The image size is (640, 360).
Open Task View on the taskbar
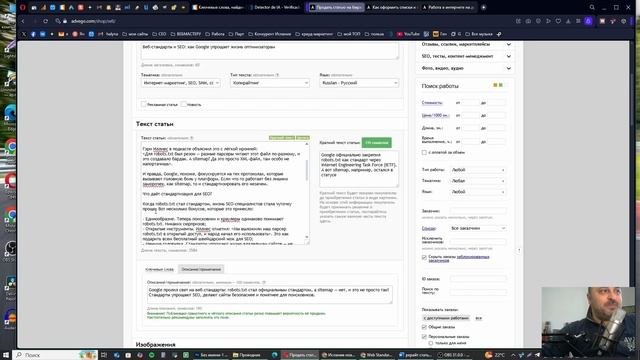104,355
